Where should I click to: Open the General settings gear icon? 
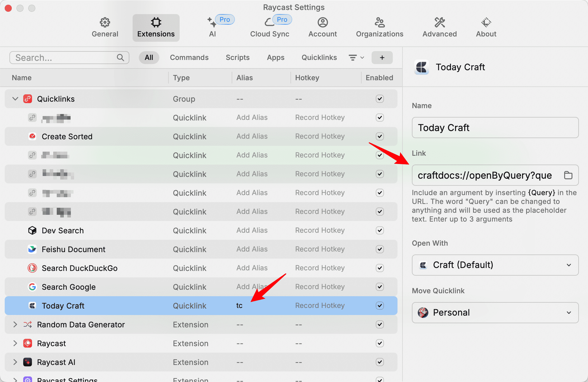tap(105, 22)
